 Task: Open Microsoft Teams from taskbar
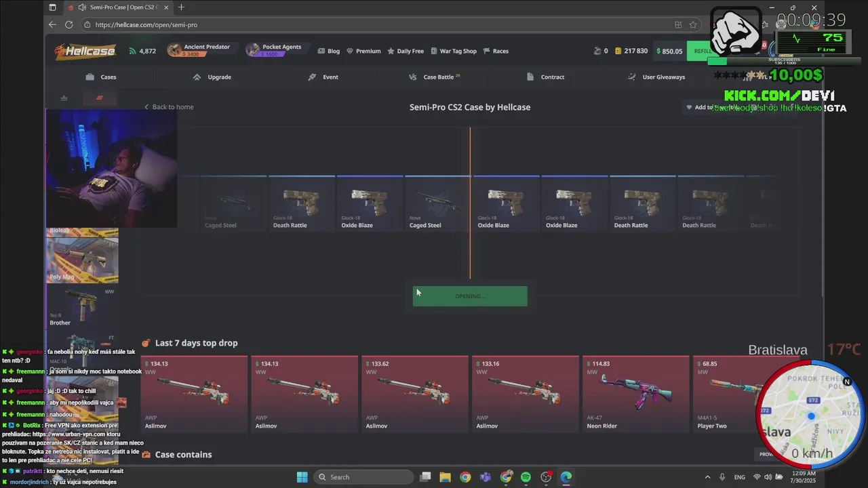[486, 477]
